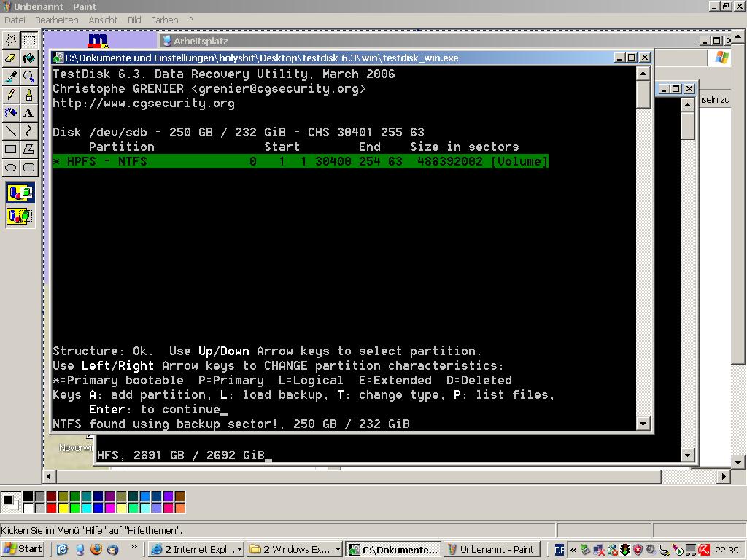Switch to the C:\Dokumente taskbar window
Screen dimensions: 747x560
[392, 550]
